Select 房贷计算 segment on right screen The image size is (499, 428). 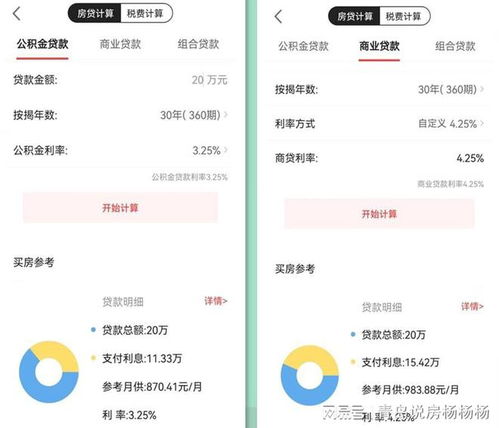click(355, 16)
